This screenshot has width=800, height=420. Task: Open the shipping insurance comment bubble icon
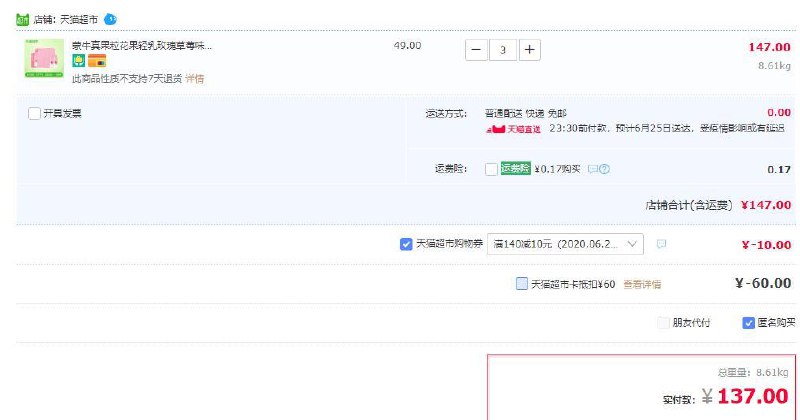[592, 169]
